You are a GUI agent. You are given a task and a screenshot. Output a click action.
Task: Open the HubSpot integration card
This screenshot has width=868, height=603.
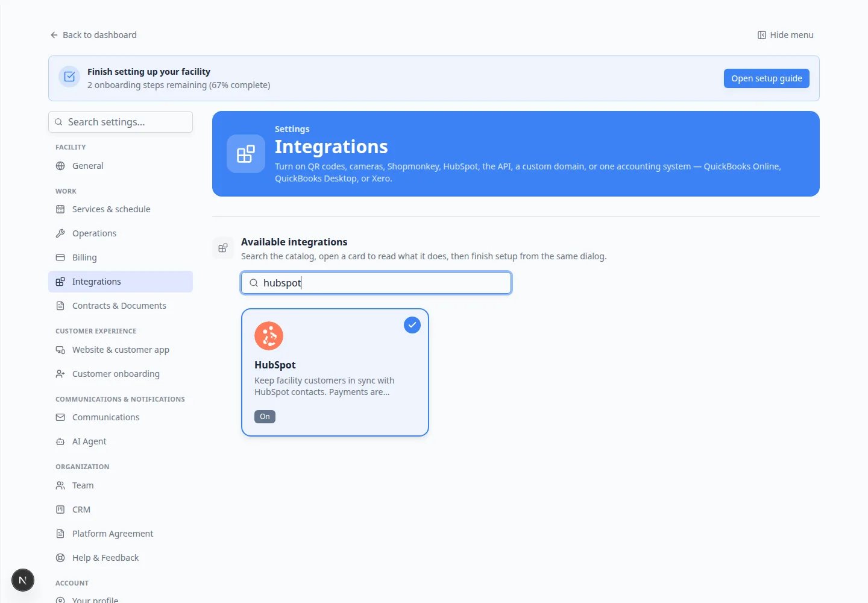tap(335, 373)
